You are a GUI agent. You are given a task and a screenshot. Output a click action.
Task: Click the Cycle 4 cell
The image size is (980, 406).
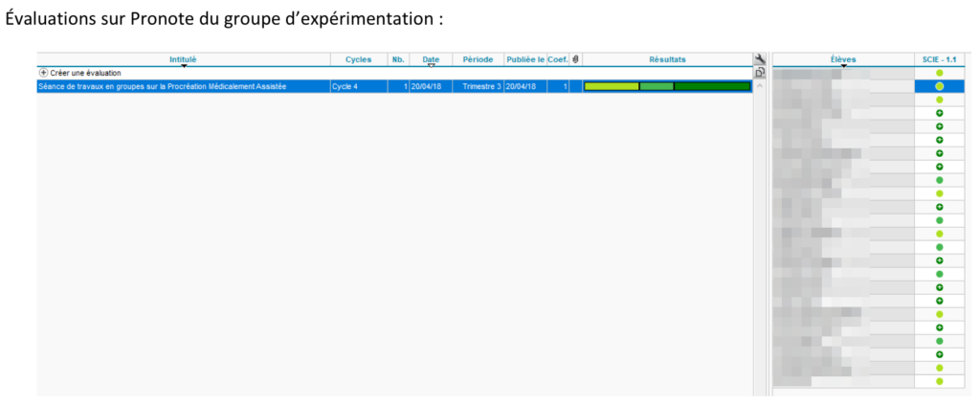(x=359, y=86)
